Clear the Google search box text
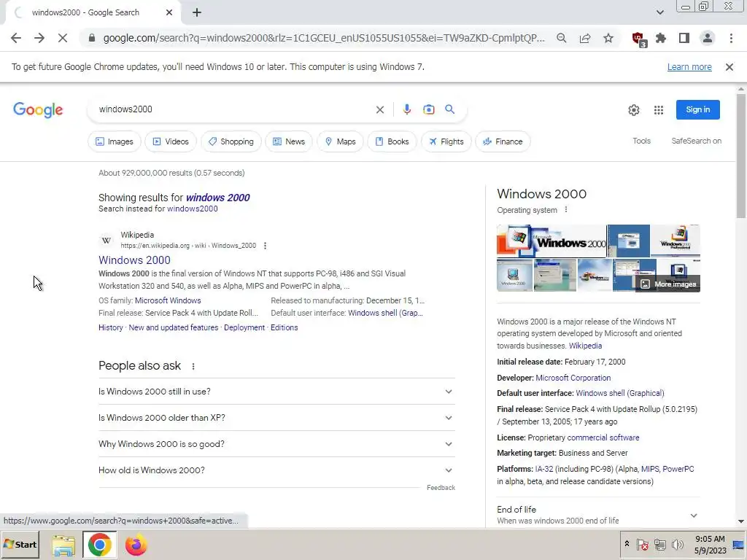747x560 pixels. (x=379, y=109)
